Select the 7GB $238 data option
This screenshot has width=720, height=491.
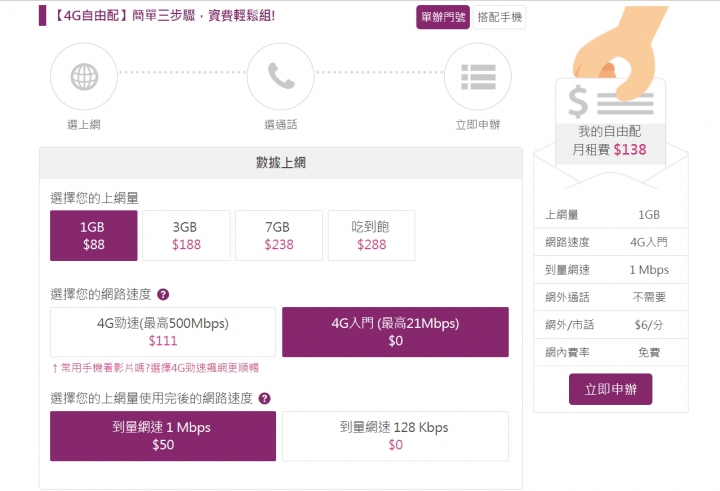click(278, 235)
